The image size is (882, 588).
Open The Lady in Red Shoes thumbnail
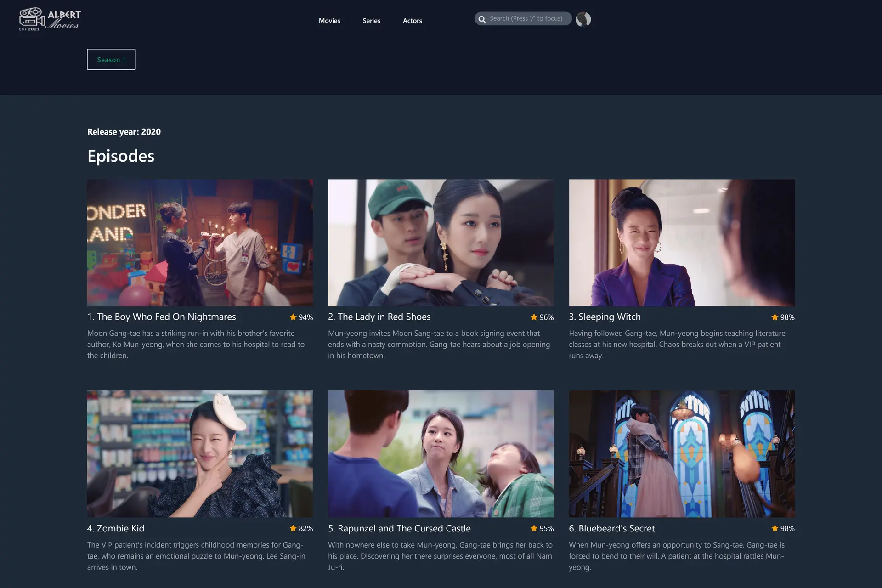click(x=441, y=243)
